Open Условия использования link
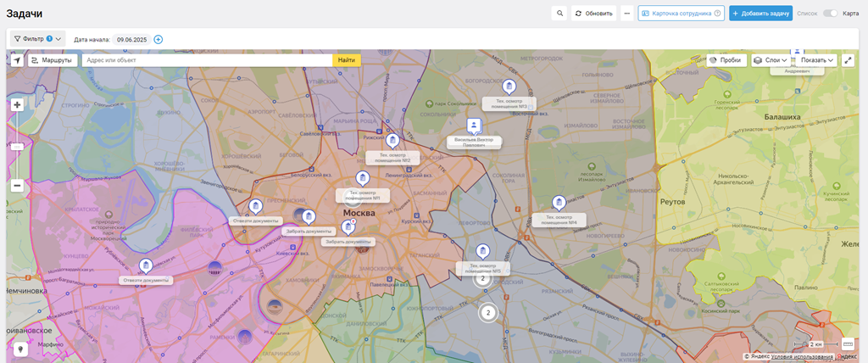 (x=803, y=357)
